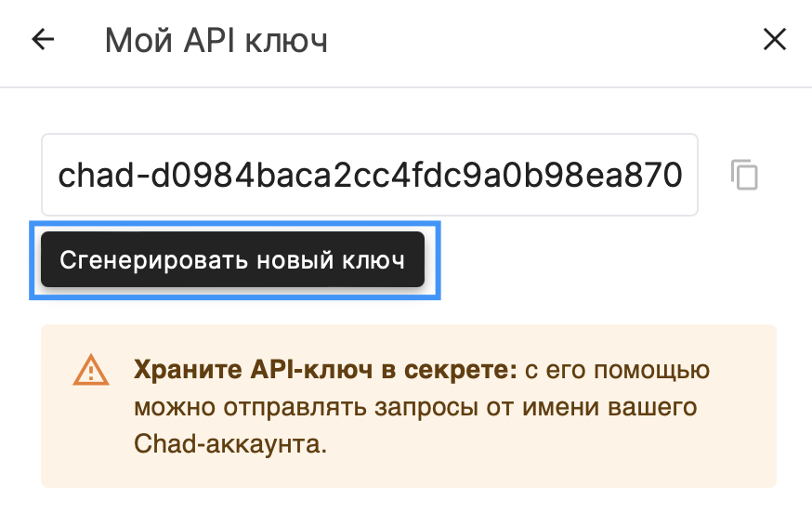Click the "Chad-аккаунта" text in the warning

tap(230, 443)
